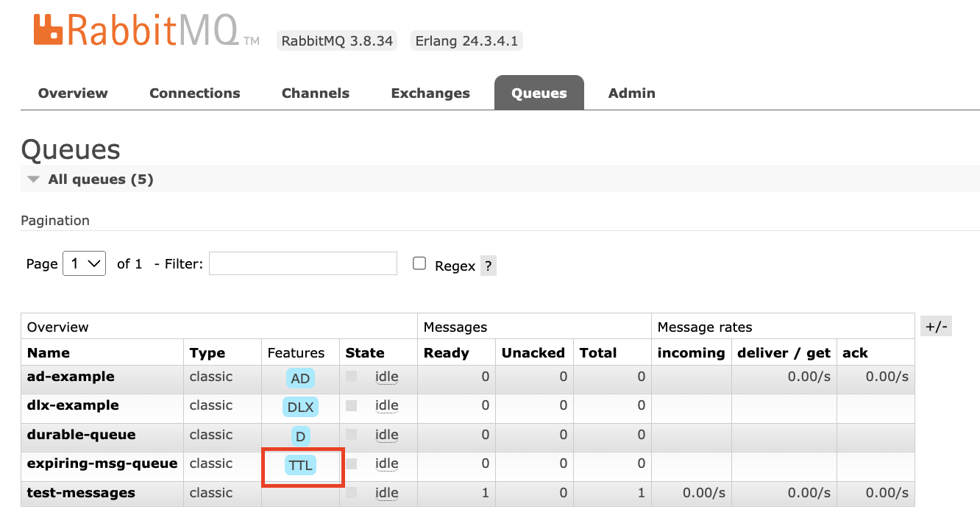
Task: Click the Queues page heading
Action: (71, 149)
